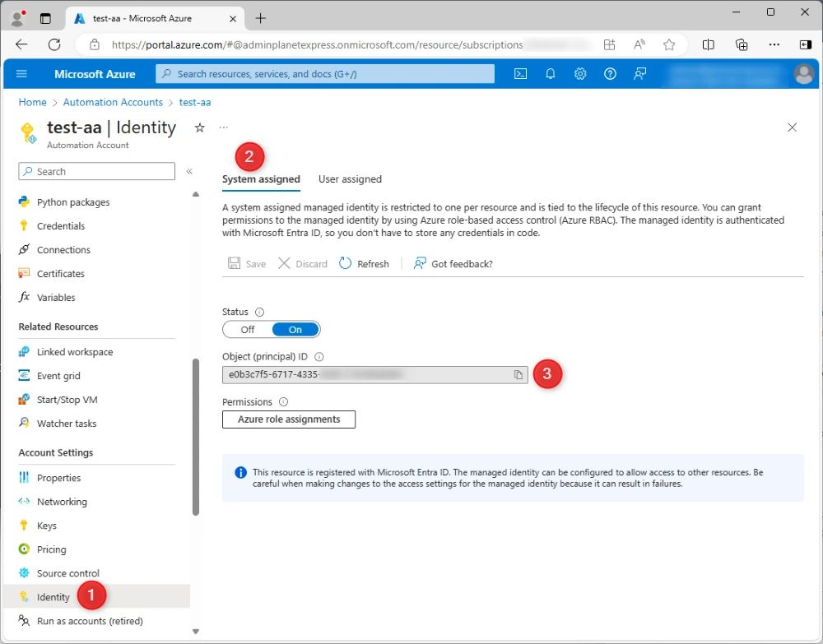Click the Discard toolbar button
The image size is (823, 644).
(x=303, y=264)
